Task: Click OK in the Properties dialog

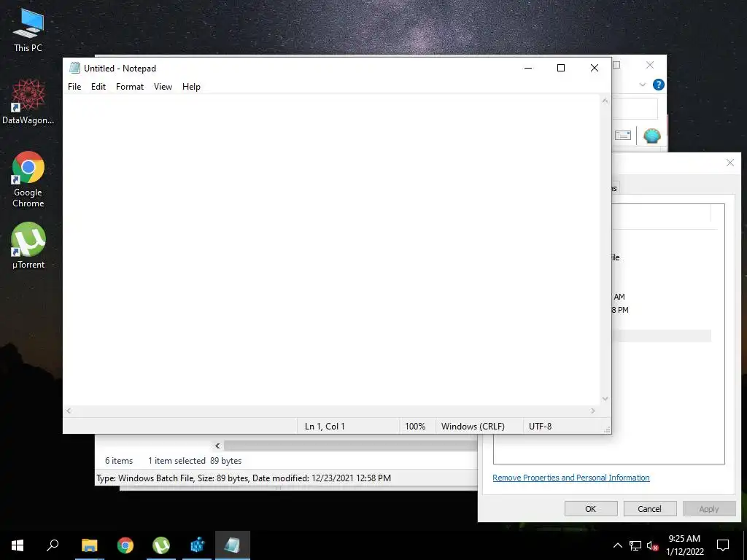Action: [591, 508]
